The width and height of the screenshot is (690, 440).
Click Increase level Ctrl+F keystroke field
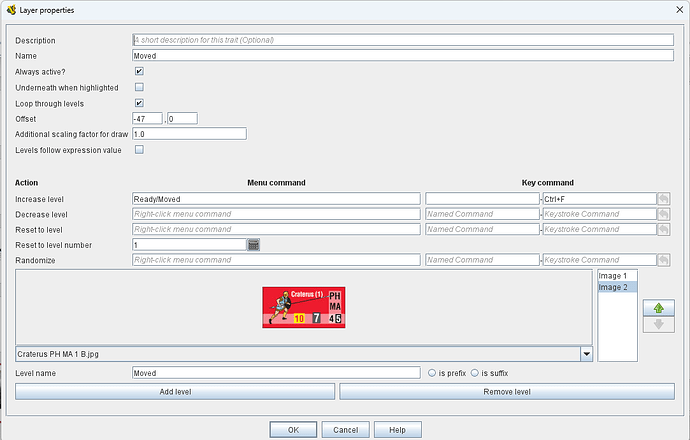click(x=599, y=199)
